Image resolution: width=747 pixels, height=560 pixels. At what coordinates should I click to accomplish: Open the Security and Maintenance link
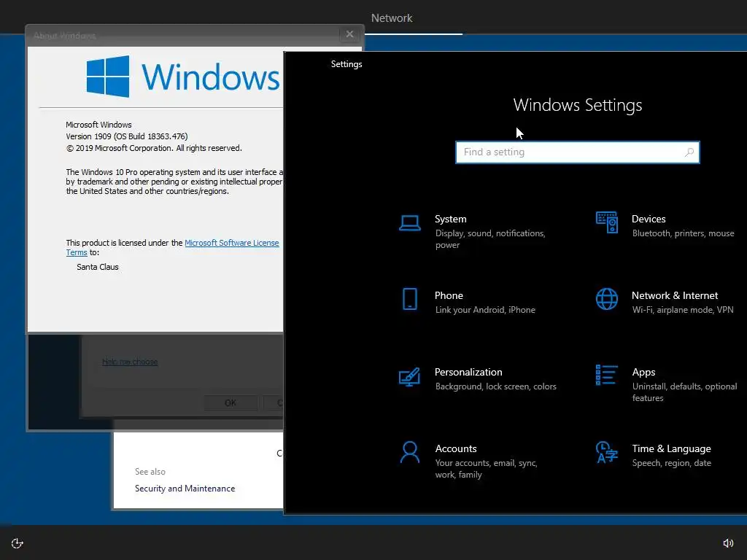(x=185, y=489)
